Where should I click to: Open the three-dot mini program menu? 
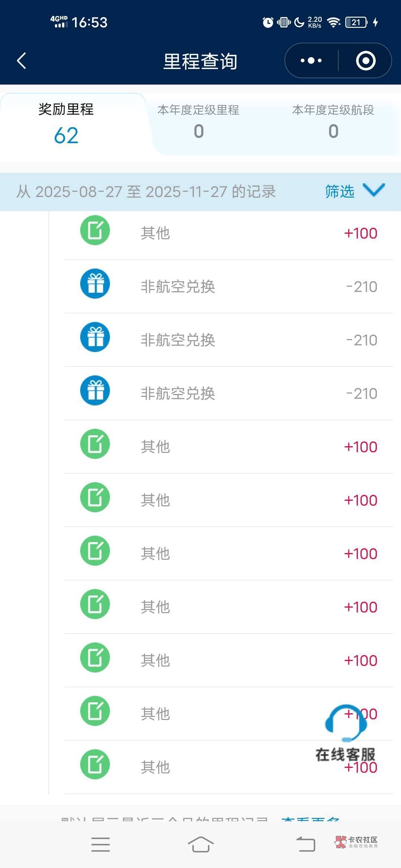[x=311, y=61]
